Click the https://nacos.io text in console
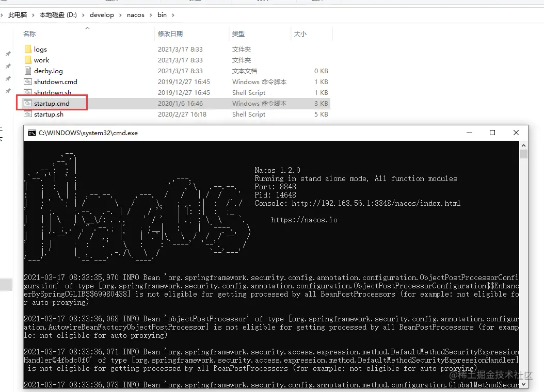Image resolution: width=544 pixels, height=392 pixels. (305, 220)
